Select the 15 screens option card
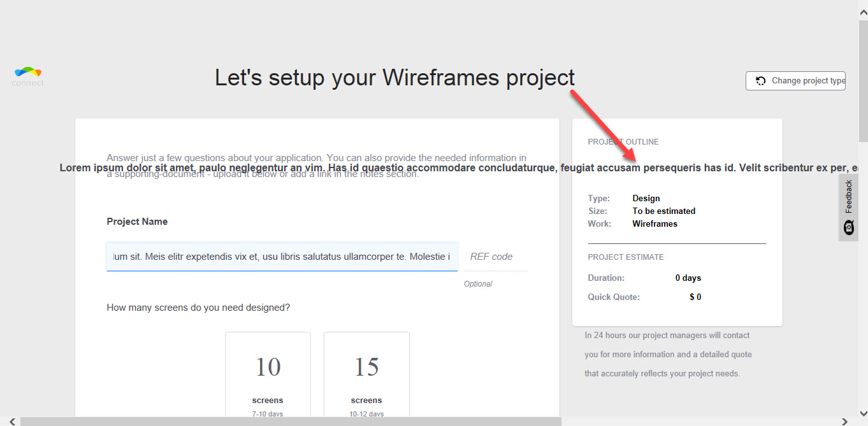 pyautogui.click(x=366, y=374)
